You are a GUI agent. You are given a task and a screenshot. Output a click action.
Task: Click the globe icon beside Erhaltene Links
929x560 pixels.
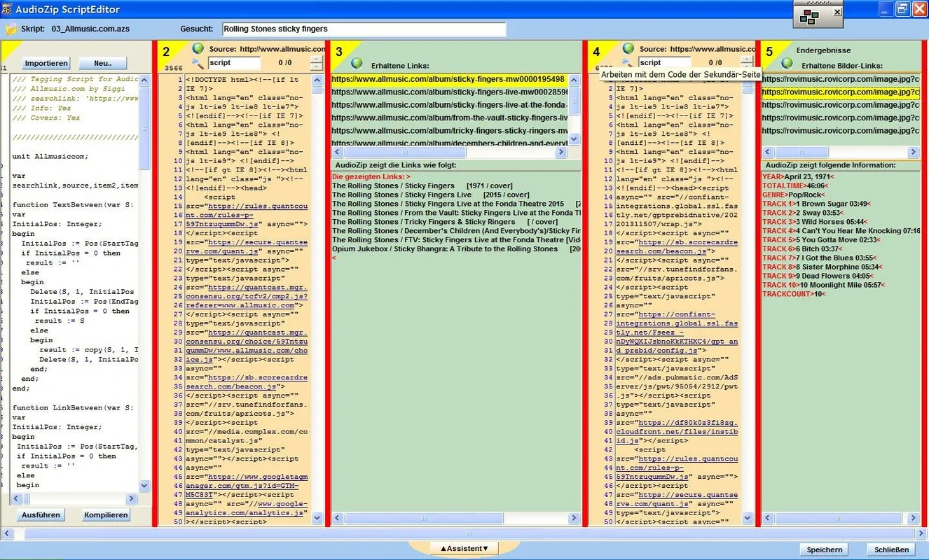[x=357, y=63]
